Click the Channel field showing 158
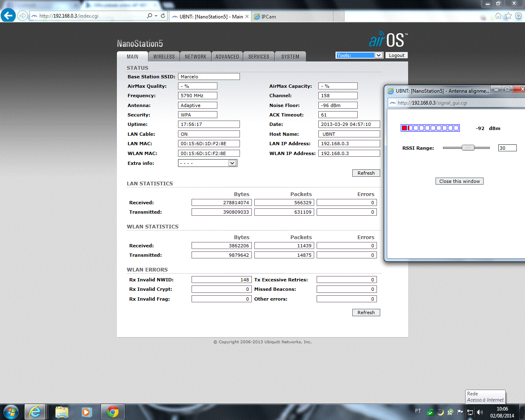Viewport: 525px width, 420px height. click(x=338, y=96)
